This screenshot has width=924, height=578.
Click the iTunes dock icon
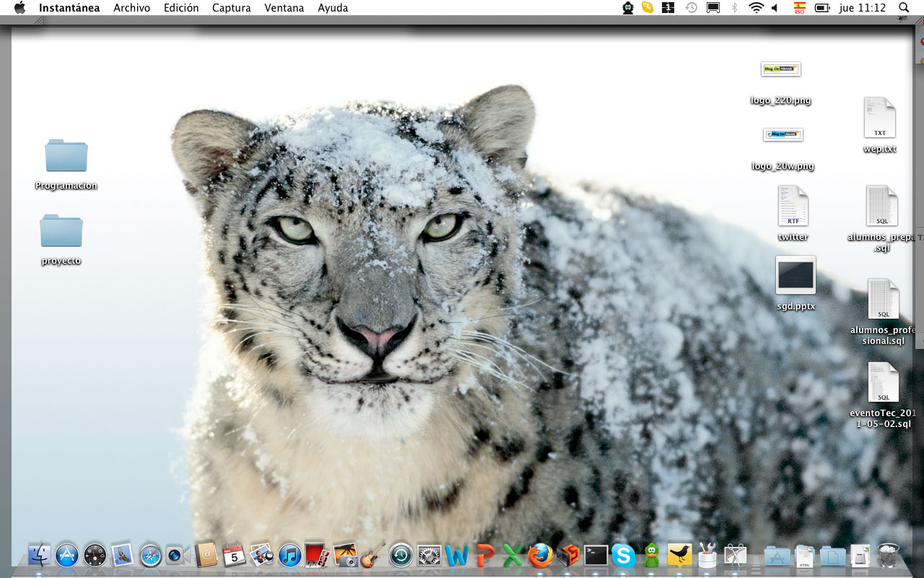289,555
